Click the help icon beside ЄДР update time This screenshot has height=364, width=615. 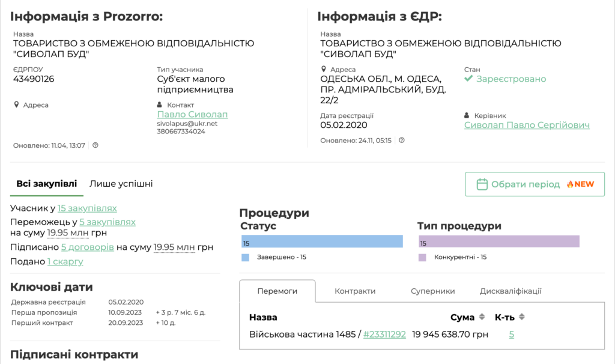402,141
